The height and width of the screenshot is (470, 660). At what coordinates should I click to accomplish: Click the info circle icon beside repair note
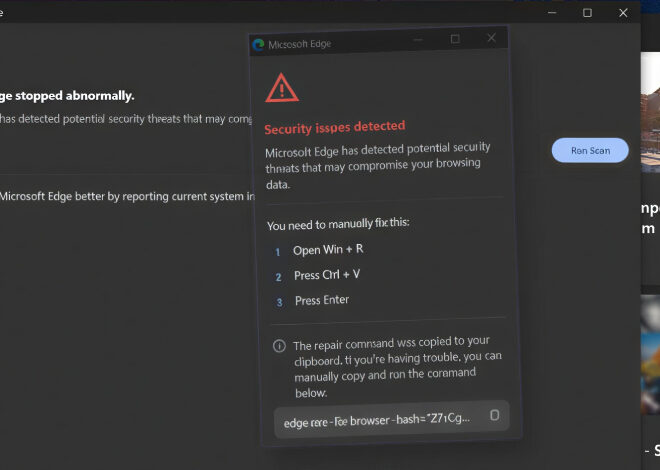(279, 346)
